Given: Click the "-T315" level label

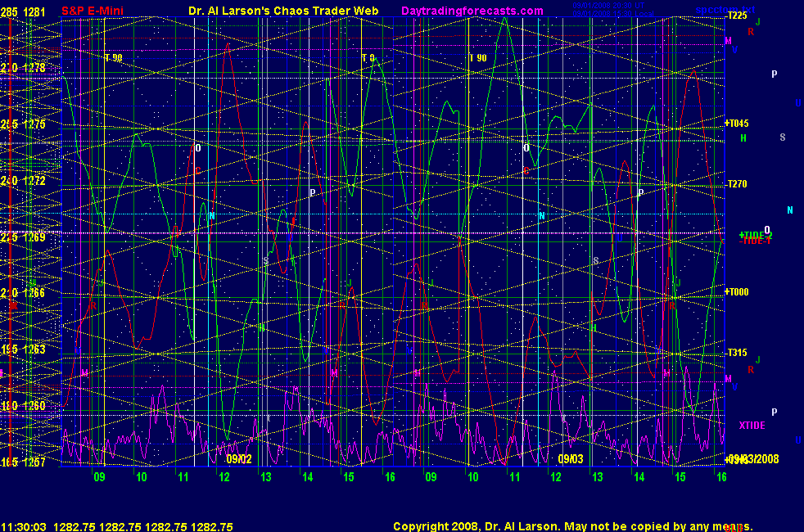Looking at the screenshot, I should tap(736, 353).
